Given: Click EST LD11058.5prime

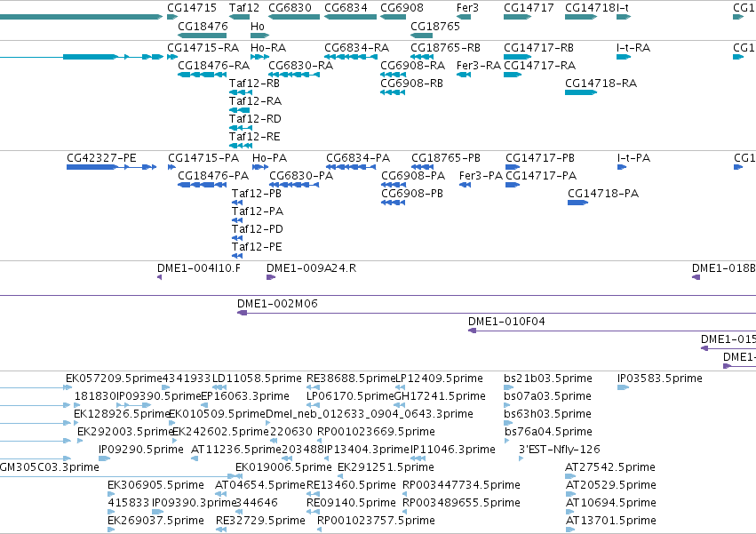Looking at the screenshot, I should [x=257, y=379].
